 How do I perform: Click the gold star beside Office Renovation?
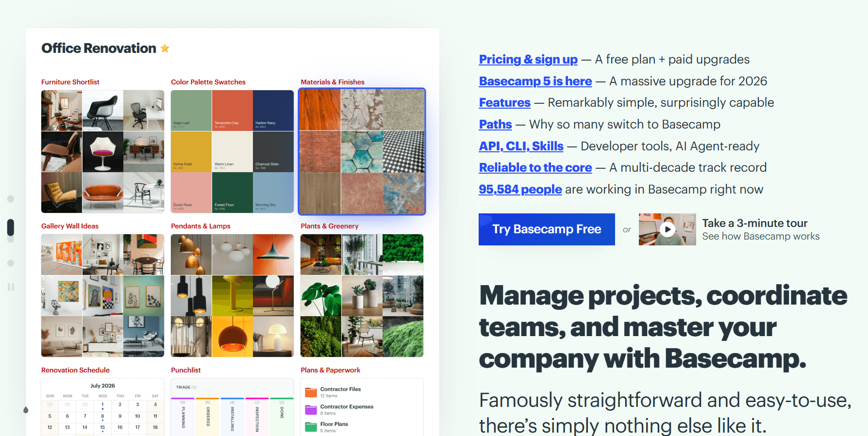[165, 48]
